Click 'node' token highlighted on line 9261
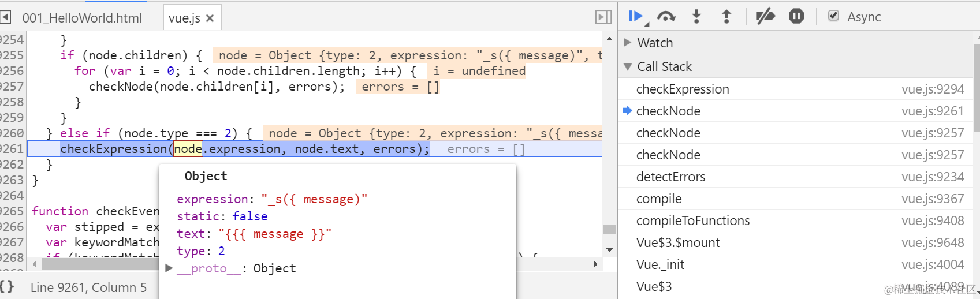980x299 pixels. 188,149
